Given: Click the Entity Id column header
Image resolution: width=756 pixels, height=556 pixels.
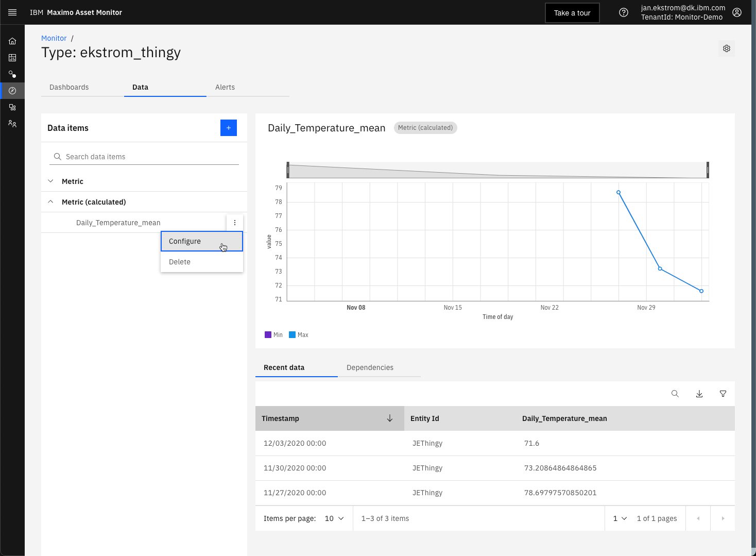Looking at the screenshot, I should pos(425,418).
